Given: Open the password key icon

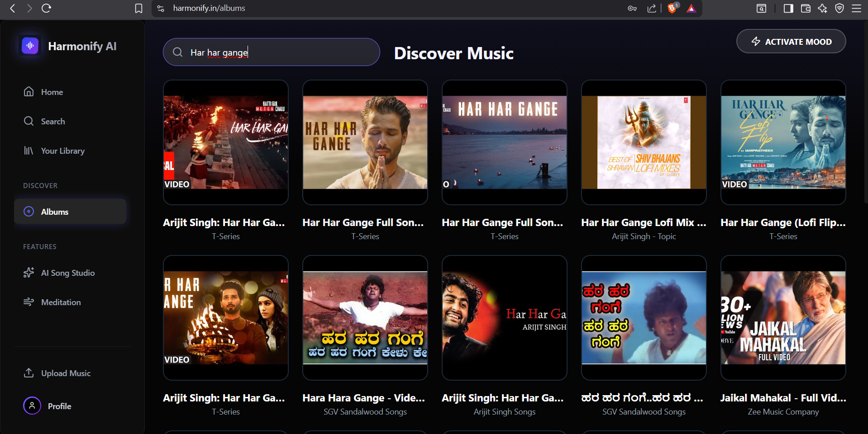Looking at the screenshot, I should tap(632, 8).
